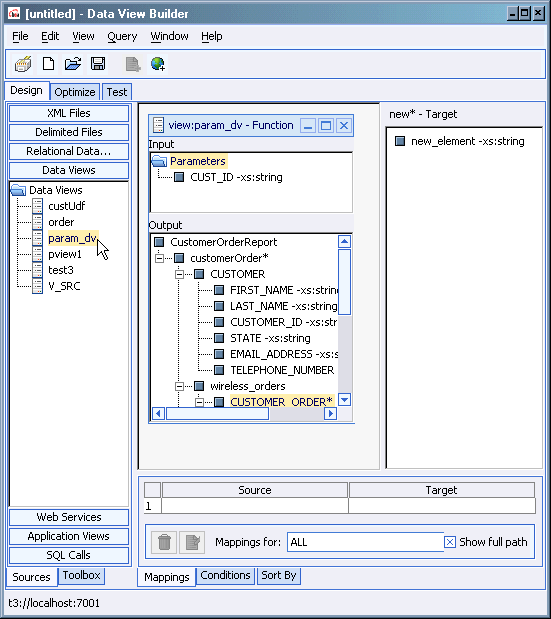Click the pview1 data view icon
Viewport: 551px width, 619px height.
click(x=37, y=254)
